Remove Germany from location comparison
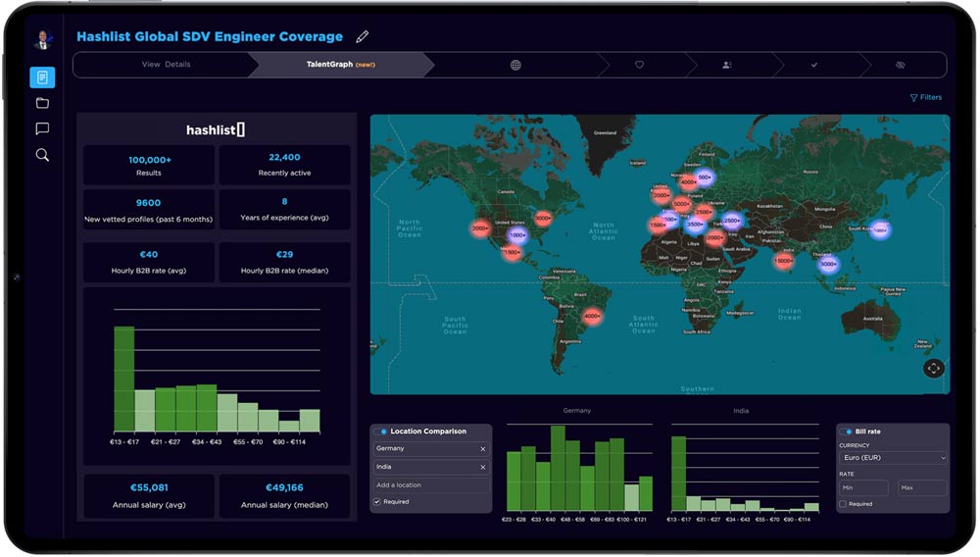 482,449
